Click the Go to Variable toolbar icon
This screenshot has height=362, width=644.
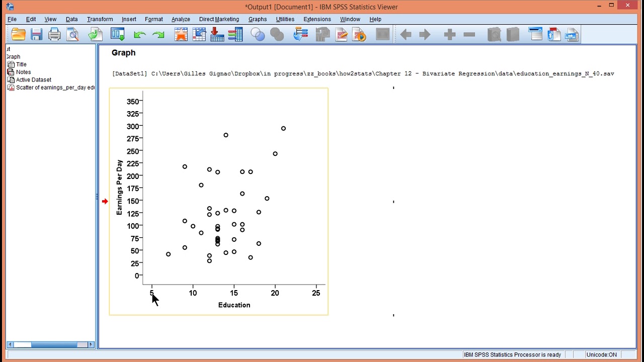point(217,34)
